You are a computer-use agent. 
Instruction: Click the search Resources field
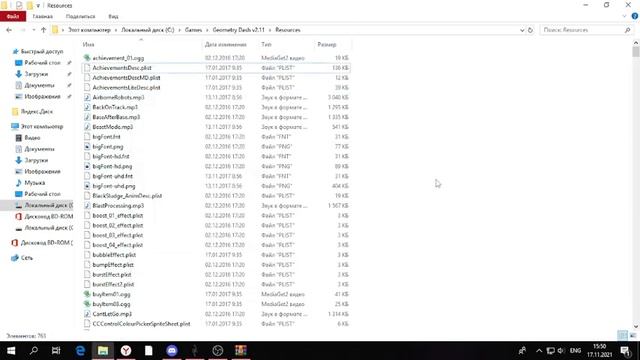click(582, 30)
